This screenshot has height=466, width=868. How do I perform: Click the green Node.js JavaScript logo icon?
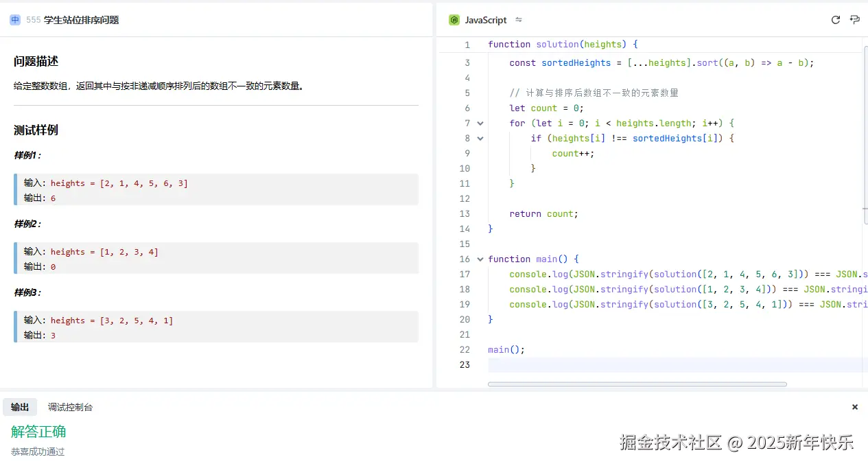(x=454, y=20)
